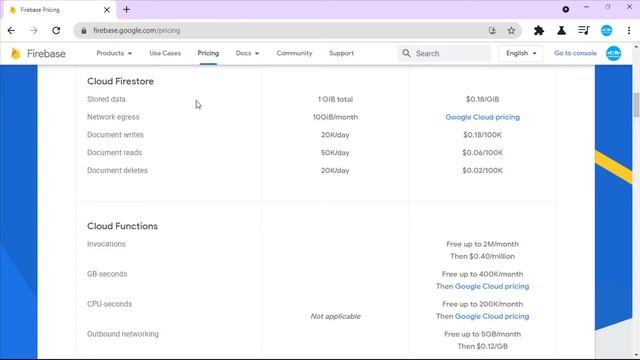Viewport: 640px width, 360px height.
Task: Open the English language dropdown
Action: tap(521, 53)
